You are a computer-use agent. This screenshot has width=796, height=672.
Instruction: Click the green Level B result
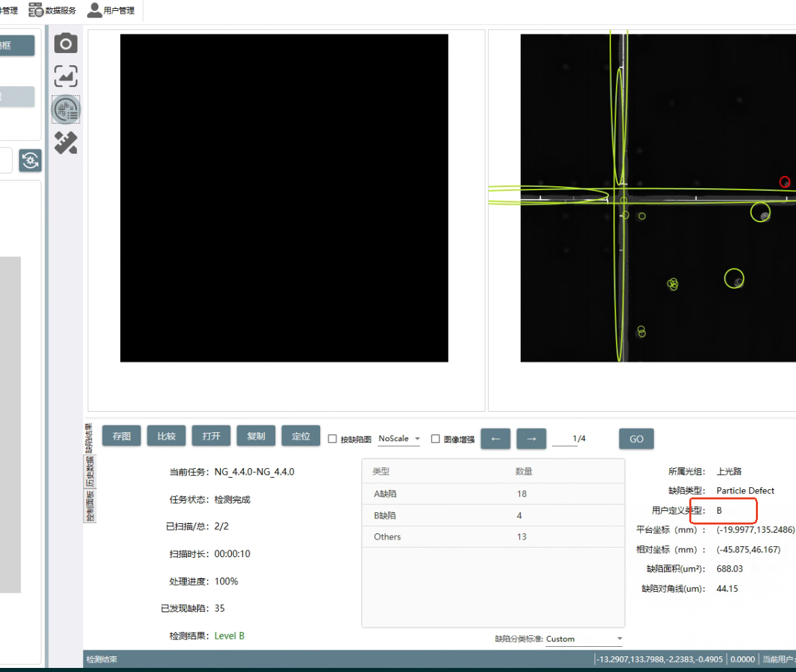(230, 636)
